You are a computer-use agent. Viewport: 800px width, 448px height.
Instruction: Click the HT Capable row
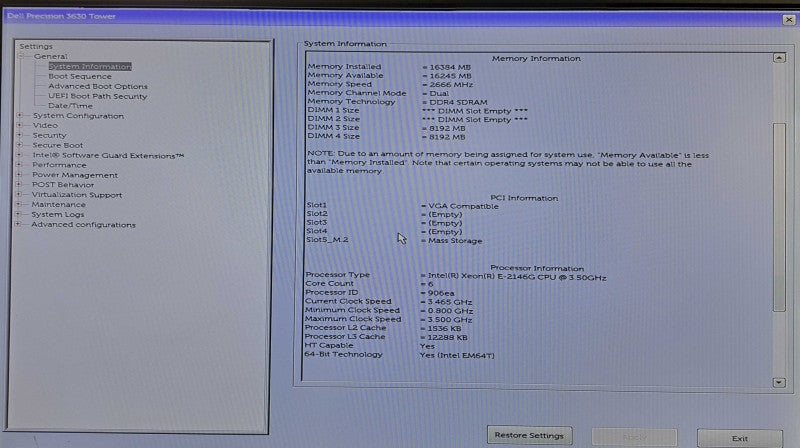[370, 345]
